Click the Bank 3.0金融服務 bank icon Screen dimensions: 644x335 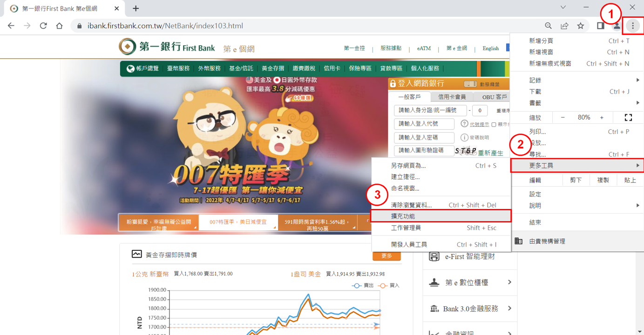pos(434,308)
